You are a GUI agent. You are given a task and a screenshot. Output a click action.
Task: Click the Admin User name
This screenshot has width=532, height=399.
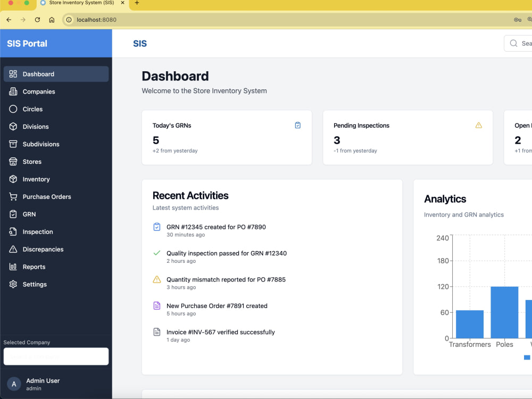[43, 381]
